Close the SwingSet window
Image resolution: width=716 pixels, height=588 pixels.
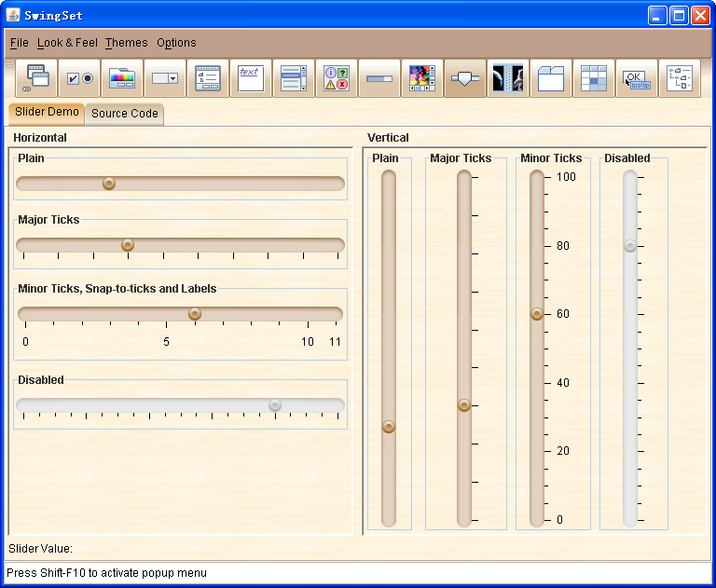tap(700, 16)
